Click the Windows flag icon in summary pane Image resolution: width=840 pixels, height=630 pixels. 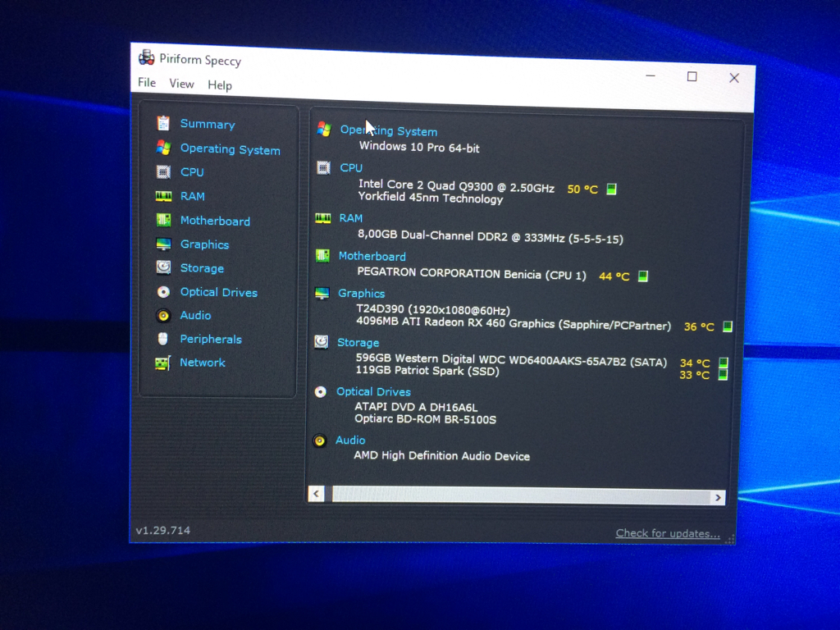pos(324,129)
